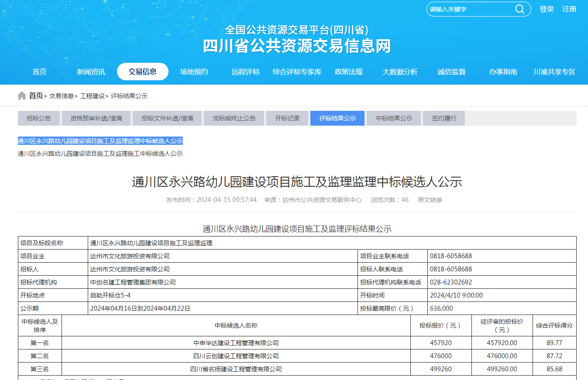The width and height of the screenshot is (588, 380).
Task: Open 川渝共享专区 navigation item
Action: coord(554,72)
